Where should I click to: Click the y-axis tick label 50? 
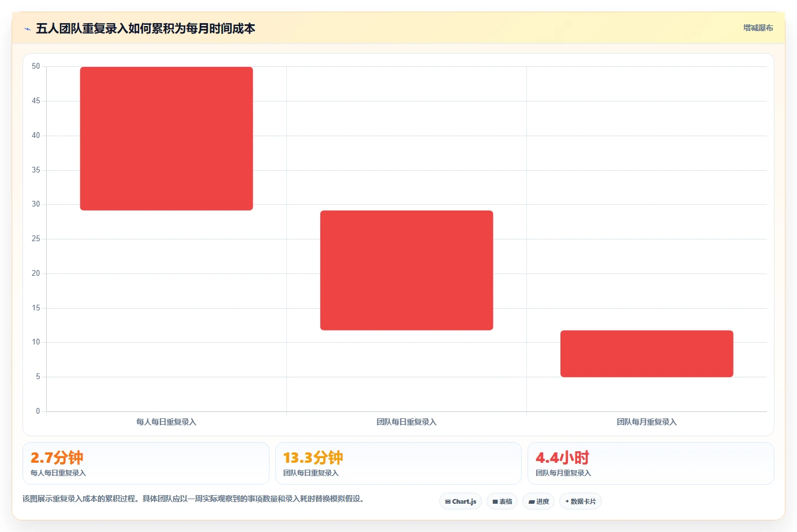(x=36, y=66)
